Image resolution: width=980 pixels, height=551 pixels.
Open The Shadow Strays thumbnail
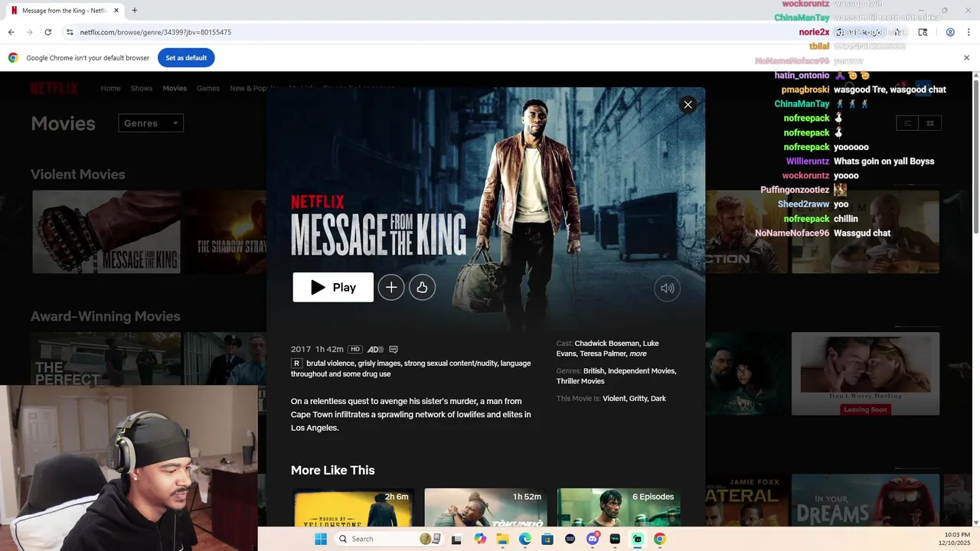225,232
